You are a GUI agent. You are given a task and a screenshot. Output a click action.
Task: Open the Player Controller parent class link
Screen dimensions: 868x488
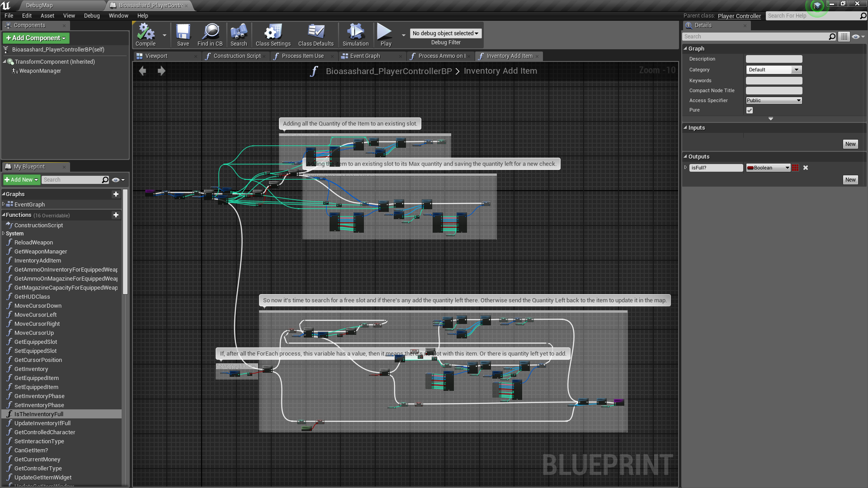click(x=739, y=16)
